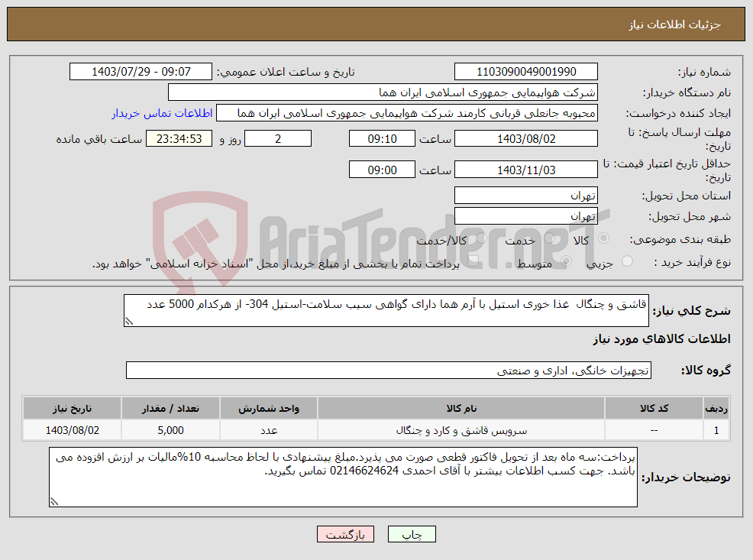Click the validity time field 09:00
Viewport: 753px width, 560px height.
[382, 170]
